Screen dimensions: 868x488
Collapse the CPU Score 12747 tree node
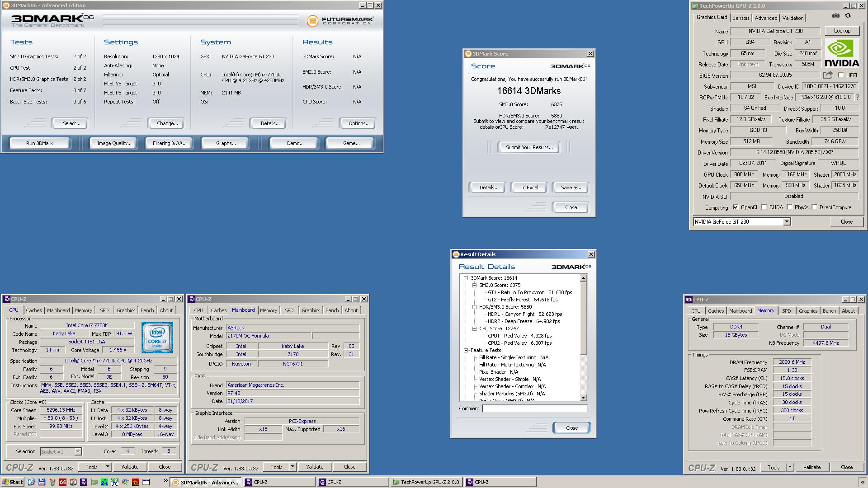click(474, 329)
